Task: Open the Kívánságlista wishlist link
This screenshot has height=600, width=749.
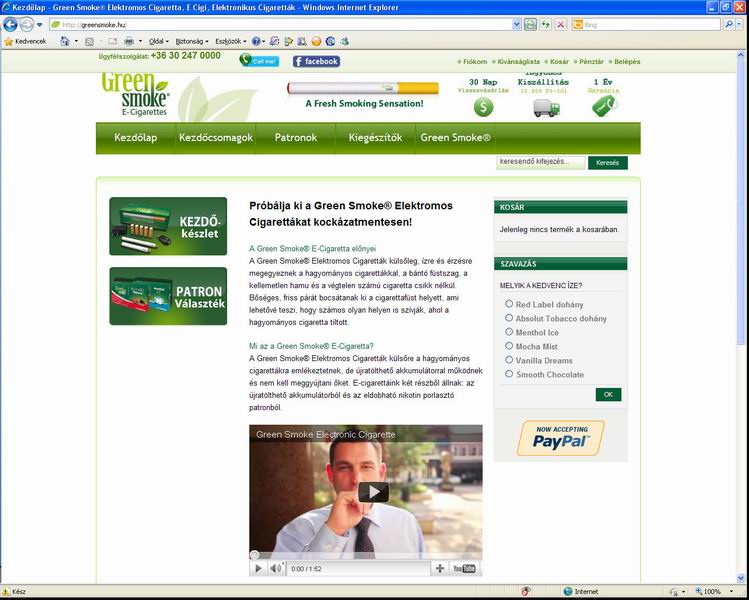Action: [519, 62]
